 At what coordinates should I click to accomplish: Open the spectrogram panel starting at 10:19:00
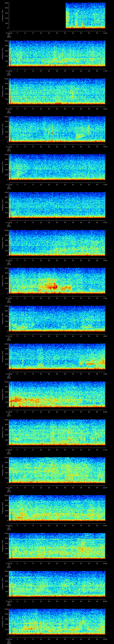57,394
